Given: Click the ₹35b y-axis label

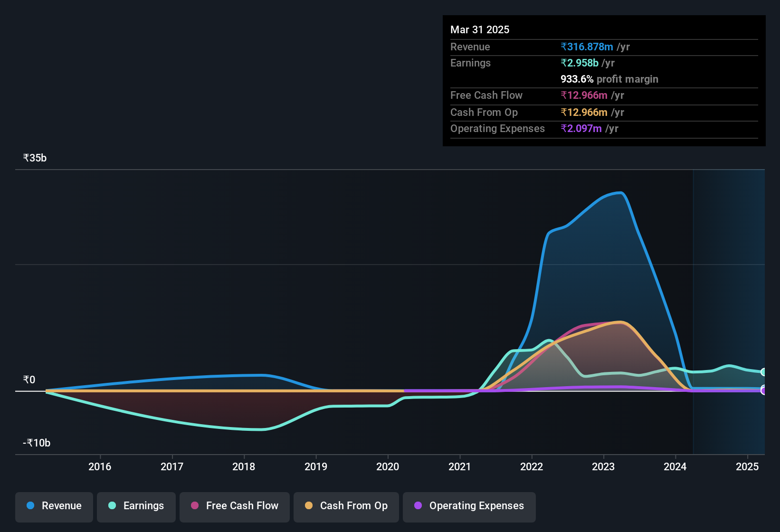Looking at the screenshot, I should (35, 158).
